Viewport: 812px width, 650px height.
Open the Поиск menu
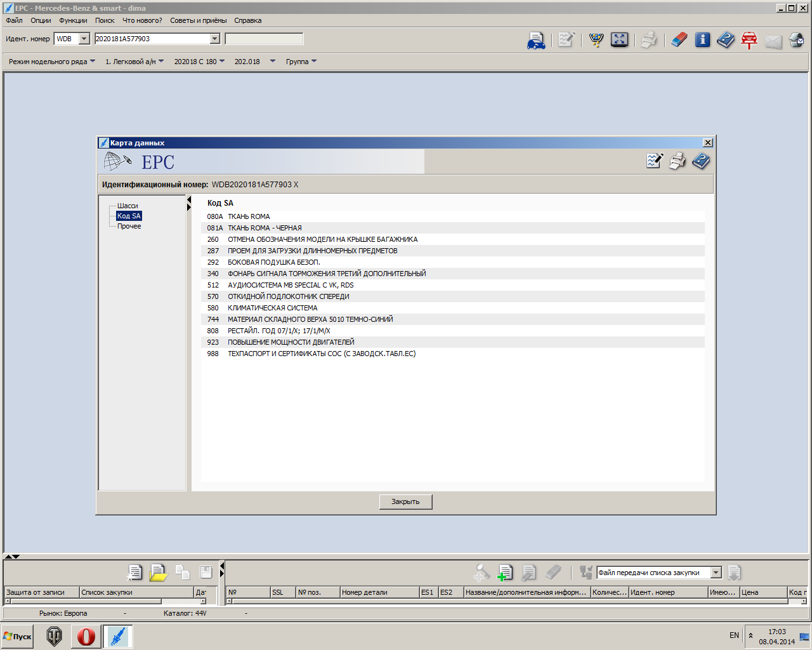105,20
